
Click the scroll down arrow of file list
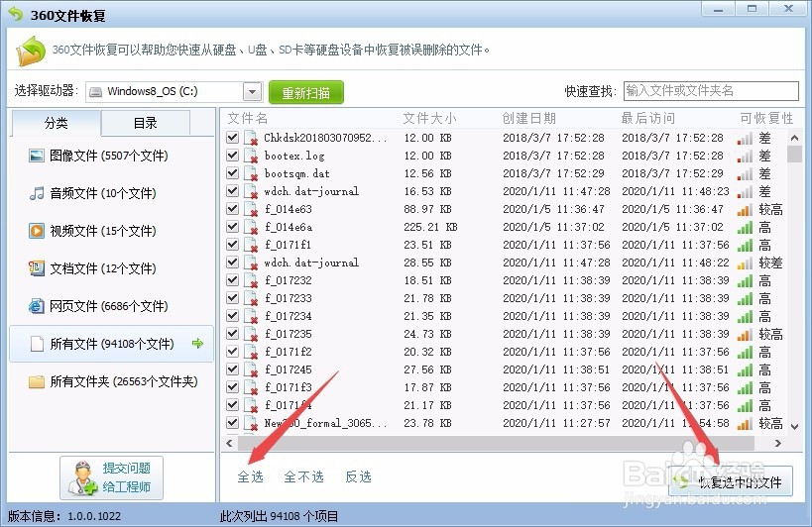794,426
